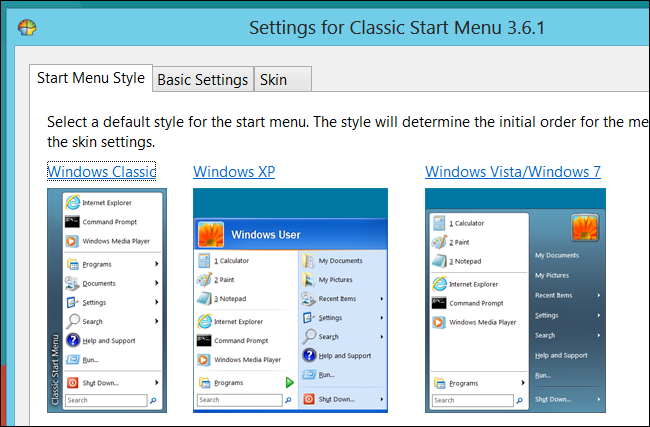This screenshot has height=427, width=650.
Task: Click Recent Items icon in Windows XP preview
Action: pos(308,298)
